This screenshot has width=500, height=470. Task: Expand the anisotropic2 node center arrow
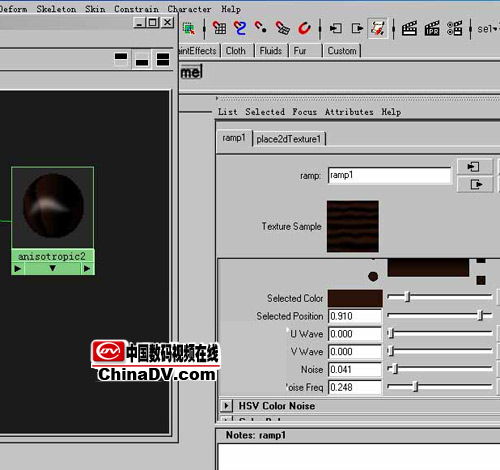coord(52,268)
